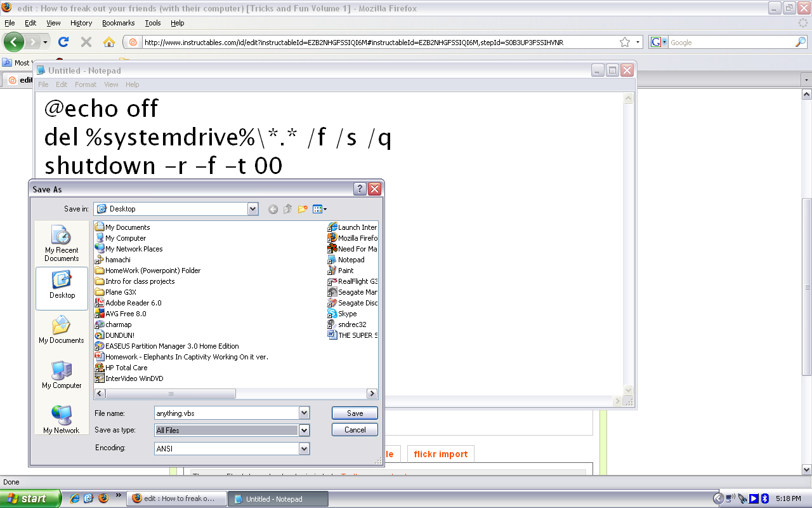The width and height of the screenshot is (812, 508).
Task: Select My Network in the places bar
Action: 62,420
